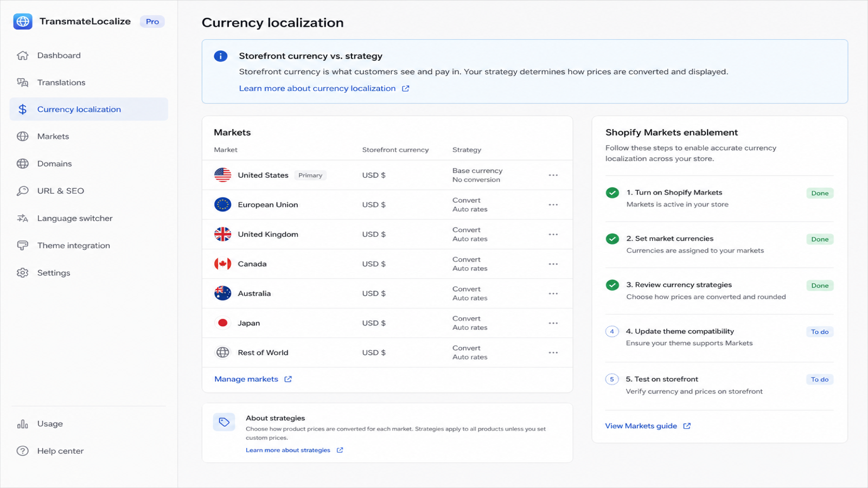
Task: Open Learn more about strategies link
Action: (x=294, y=450)
